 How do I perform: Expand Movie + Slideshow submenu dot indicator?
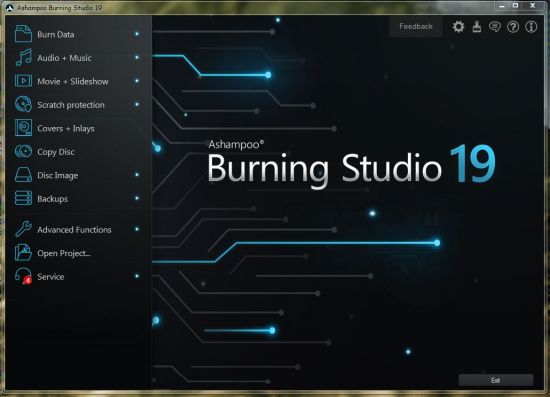137,81
